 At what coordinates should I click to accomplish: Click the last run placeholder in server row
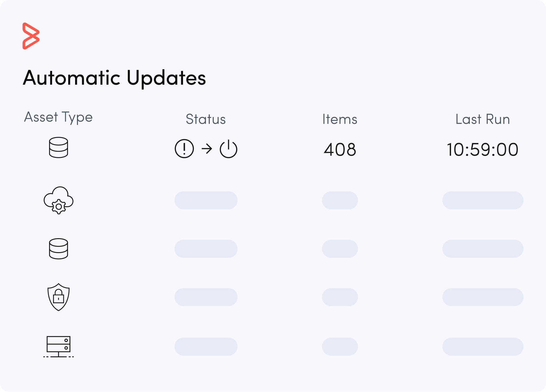pyautogui.click(x=483, y=347)
